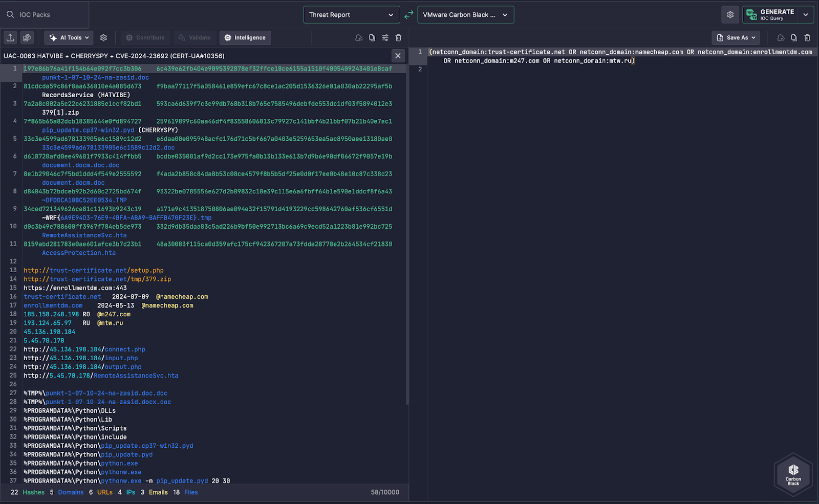Click the %PROGRAMDATA%\Python\python.exe path
The image size is (819, 504).
(x=81, y=463)
